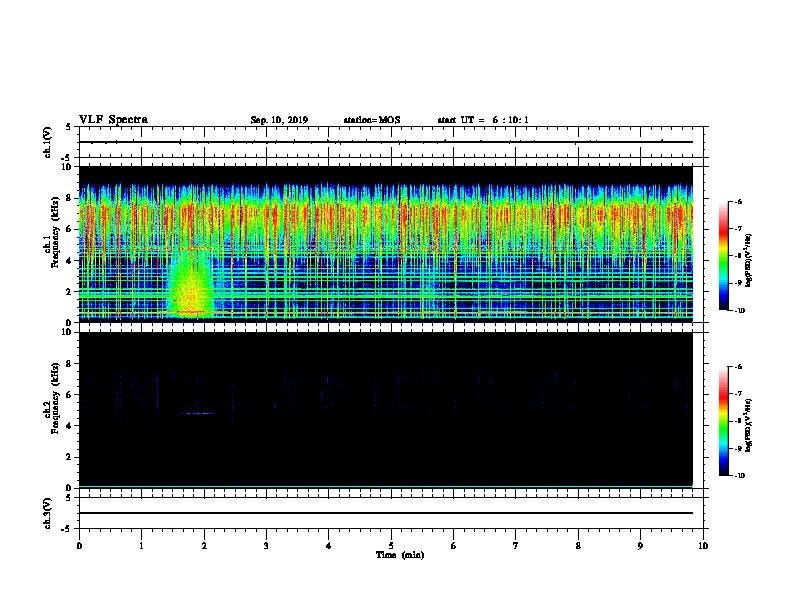Click the "8" minute tick label
Image resolution: width=792 pixels, height=612 pixels.
[578, 546]
